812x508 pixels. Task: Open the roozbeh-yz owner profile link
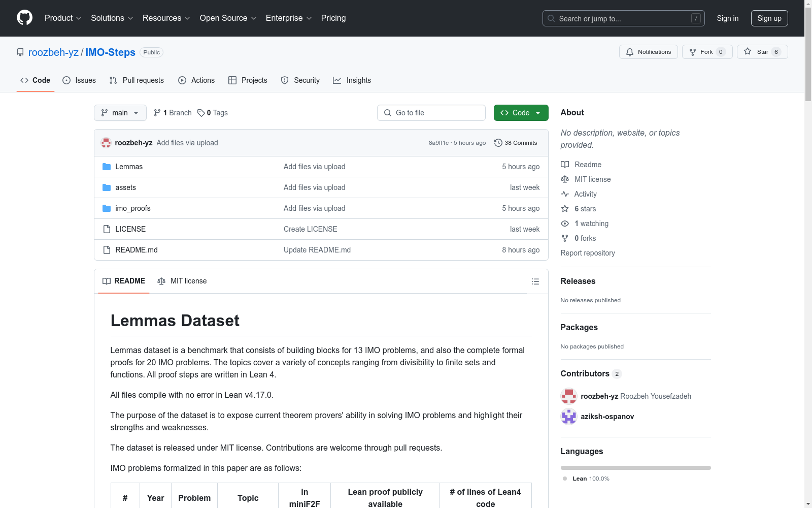pos(53,52)
